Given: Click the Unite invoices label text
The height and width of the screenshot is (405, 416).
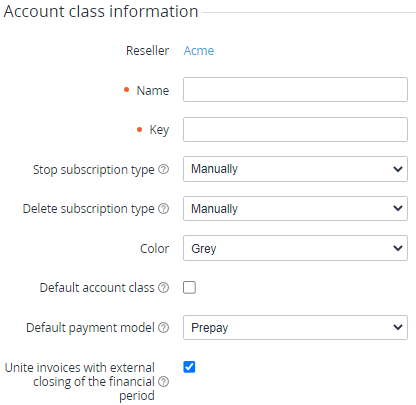Looking at the screenshot, I should coord(80,382).
